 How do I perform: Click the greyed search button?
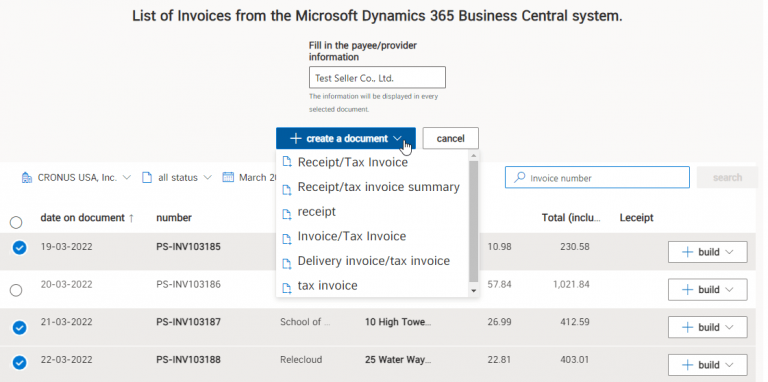click(x=727, y=177)
